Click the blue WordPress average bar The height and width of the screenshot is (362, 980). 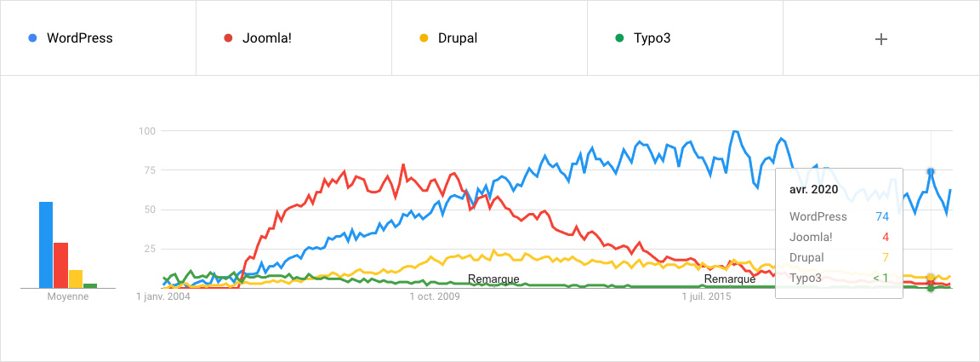click(x=46, y=245)
